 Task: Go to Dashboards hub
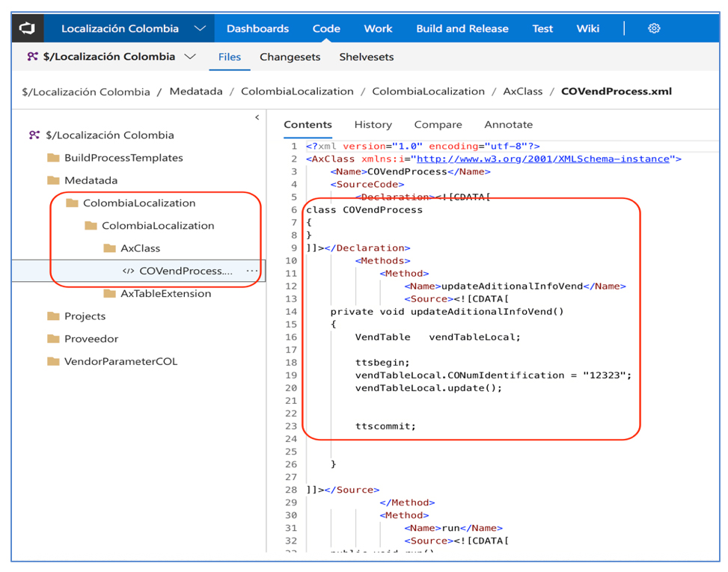pos(257,28)
